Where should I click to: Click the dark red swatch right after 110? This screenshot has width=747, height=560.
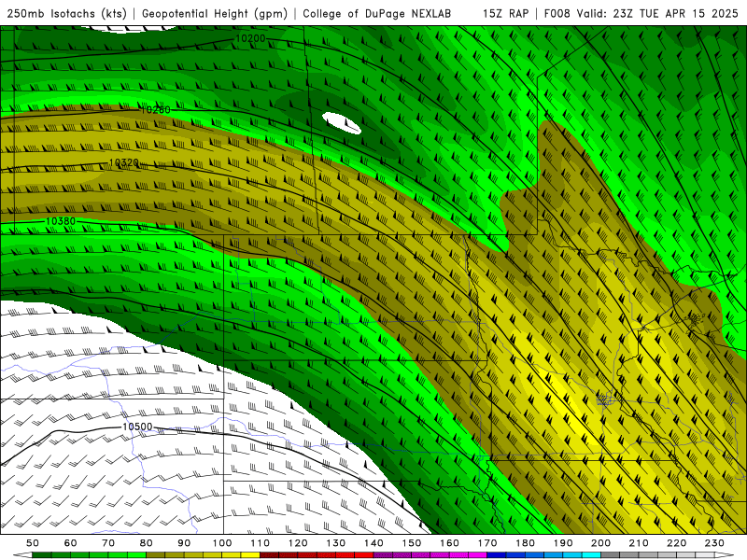pos(270,555)
